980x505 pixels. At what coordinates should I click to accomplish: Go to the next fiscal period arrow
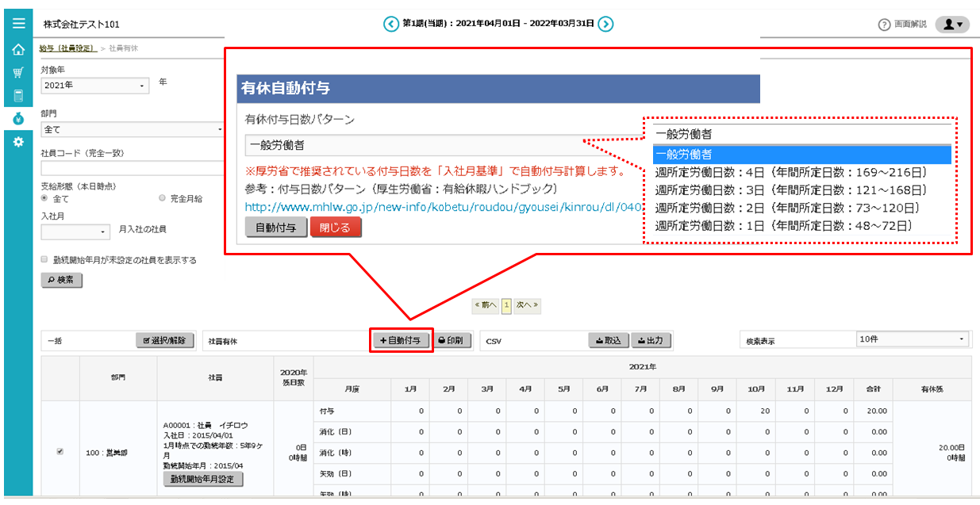[x=605, y=24]
